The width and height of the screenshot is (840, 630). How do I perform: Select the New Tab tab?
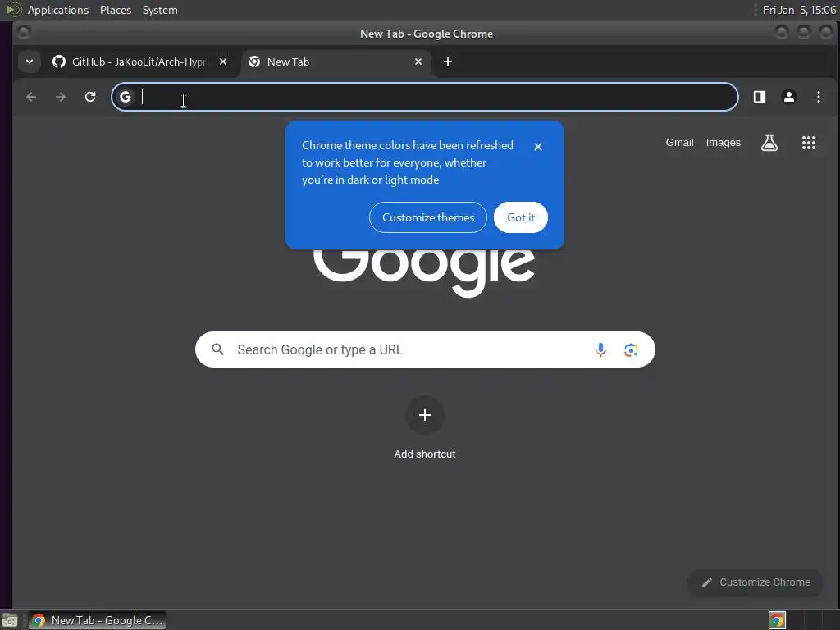pos(336,62)
